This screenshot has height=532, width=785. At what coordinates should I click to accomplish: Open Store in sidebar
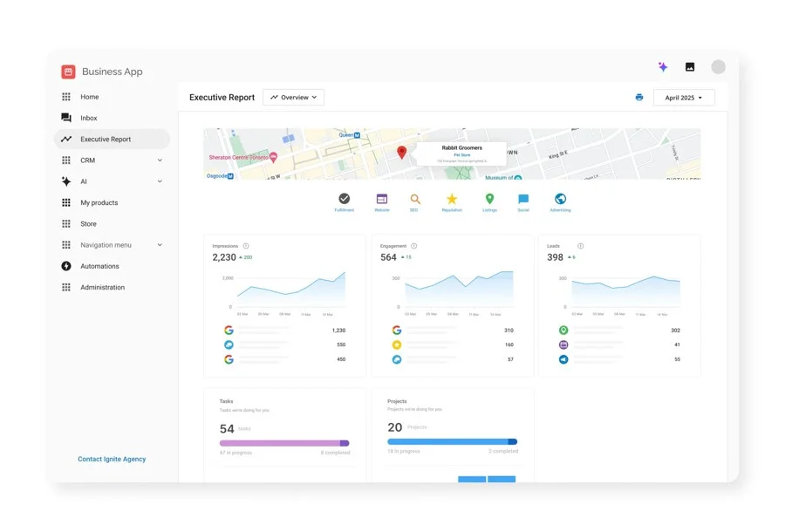pyautogui.click(x=112, y=224)
